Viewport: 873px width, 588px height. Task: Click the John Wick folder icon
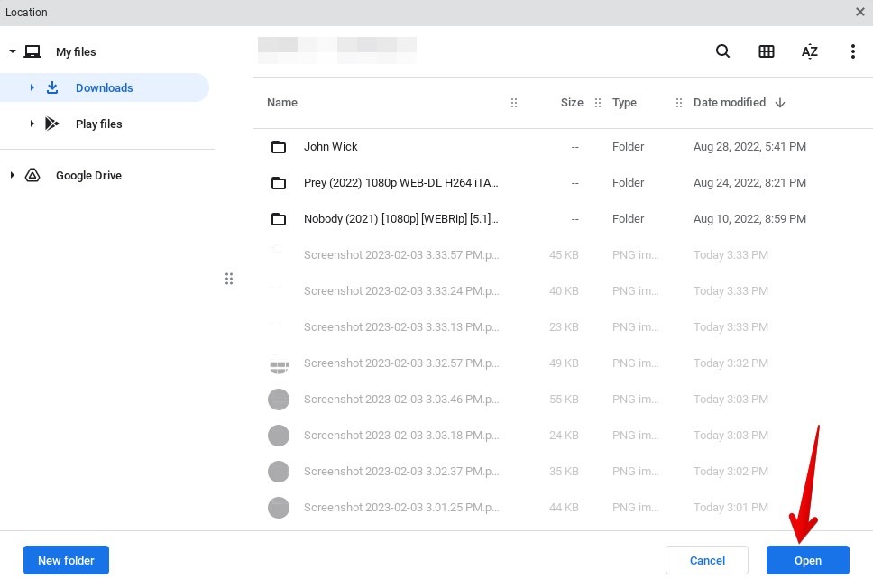point(279,146)
